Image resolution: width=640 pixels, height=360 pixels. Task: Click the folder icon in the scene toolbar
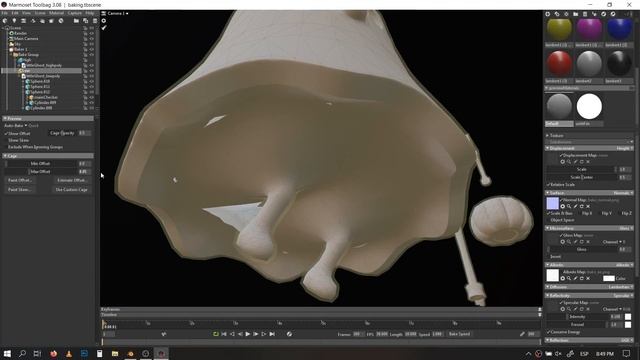click(x=76, y=21)
